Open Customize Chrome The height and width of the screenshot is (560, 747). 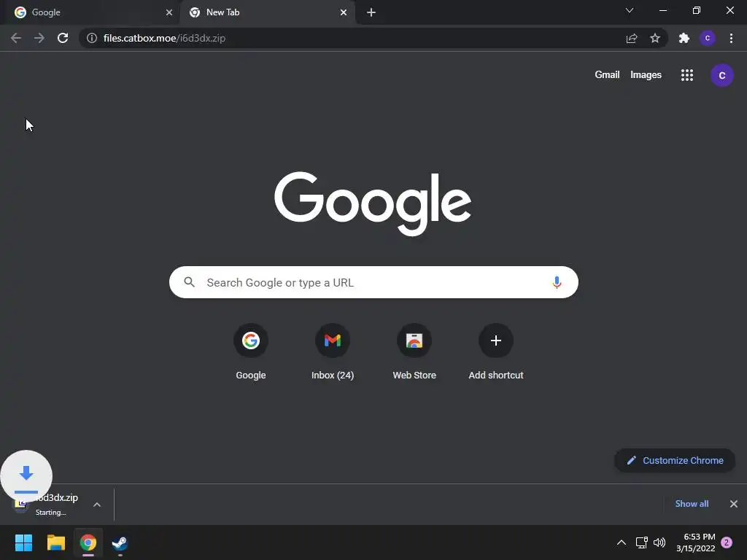tap(675, 461)
